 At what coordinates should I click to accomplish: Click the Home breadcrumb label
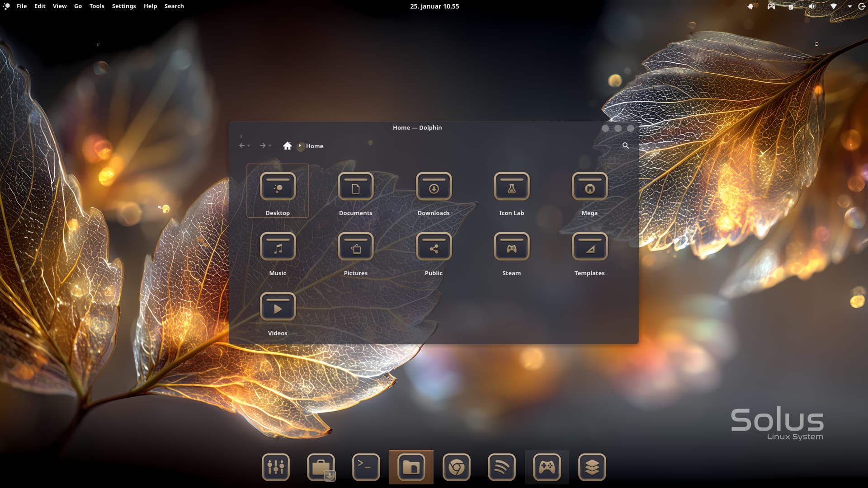point(314,146)
